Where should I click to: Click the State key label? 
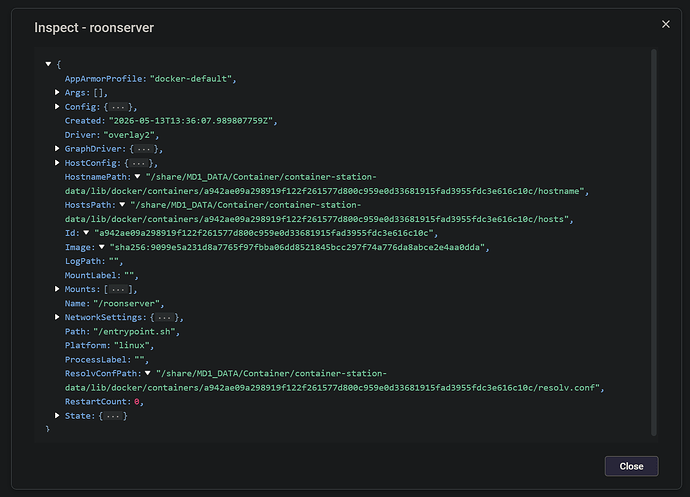point(80,416)
